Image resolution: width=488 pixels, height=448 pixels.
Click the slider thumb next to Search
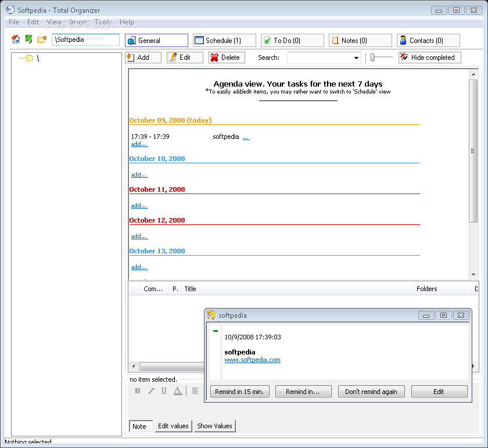coord(372,58)
